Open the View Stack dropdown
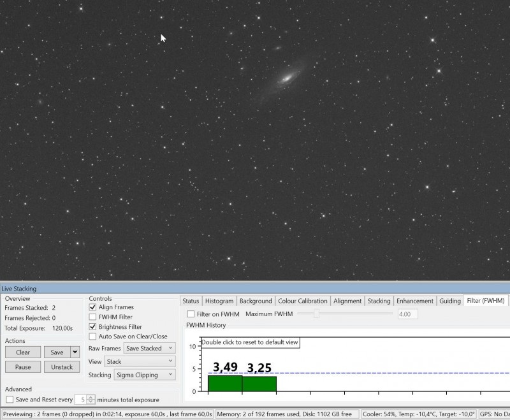The height and width of the screenshot is (420, 510). [x=140, y=361]
